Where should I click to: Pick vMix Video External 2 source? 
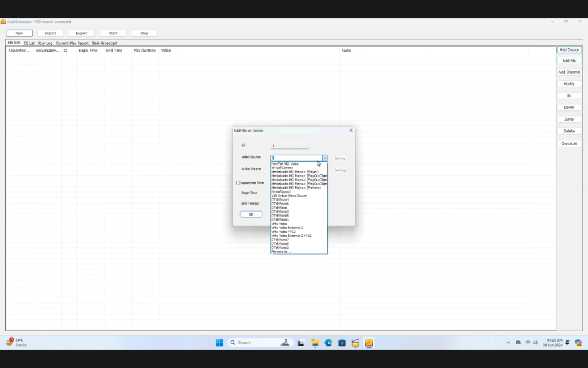287,228
